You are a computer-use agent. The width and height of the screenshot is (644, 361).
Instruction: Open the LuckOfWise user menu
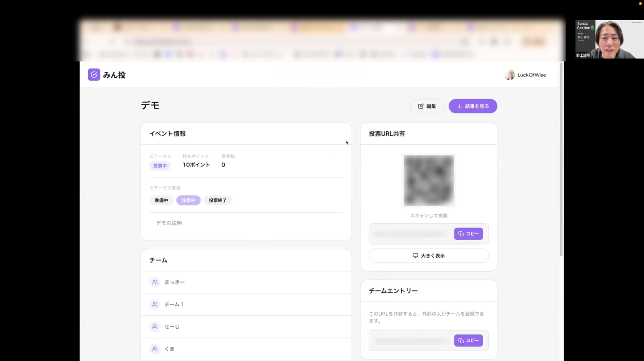tap(532, 75)
